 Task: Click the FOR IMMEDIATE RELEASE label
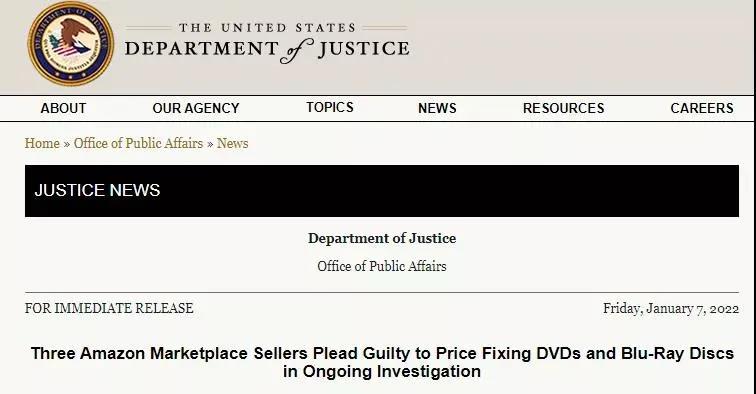pos(109,308)
